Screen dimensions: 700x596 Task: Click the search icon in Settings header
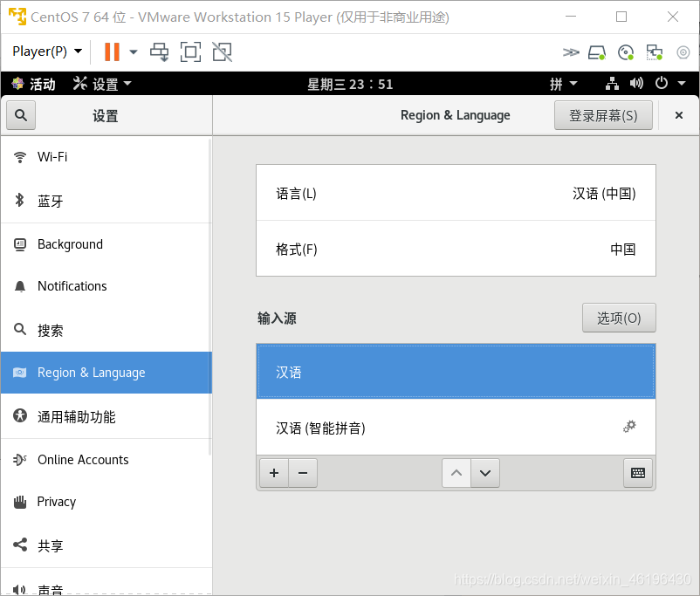pos(21,115)
